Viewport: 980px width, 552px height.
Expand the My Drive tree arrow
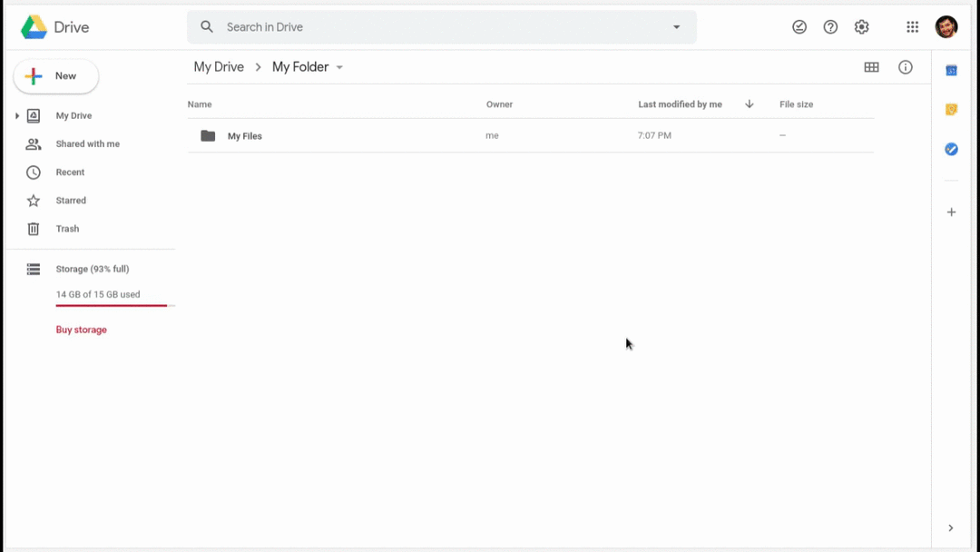tap(17, 116)
